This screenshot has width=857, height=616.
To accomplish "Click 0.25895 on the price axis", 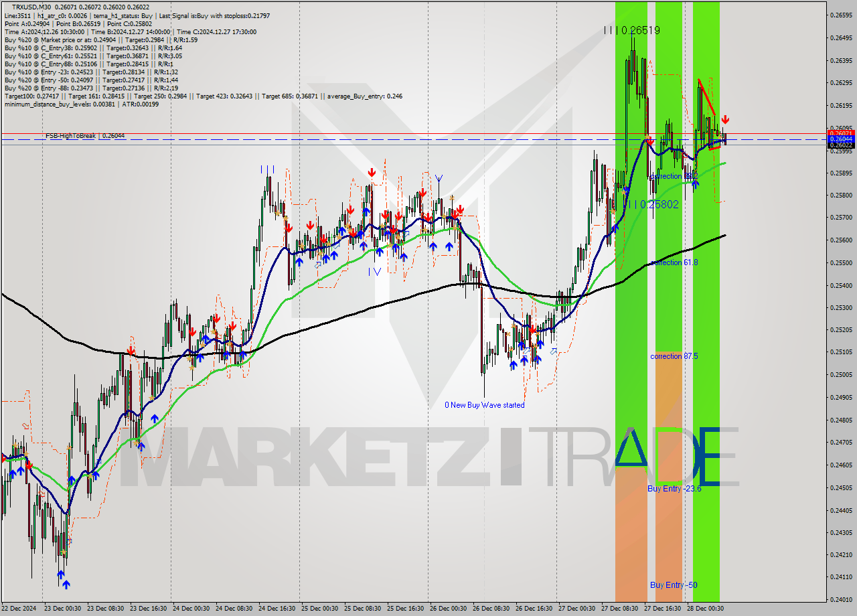I will [x=842, y=173].
